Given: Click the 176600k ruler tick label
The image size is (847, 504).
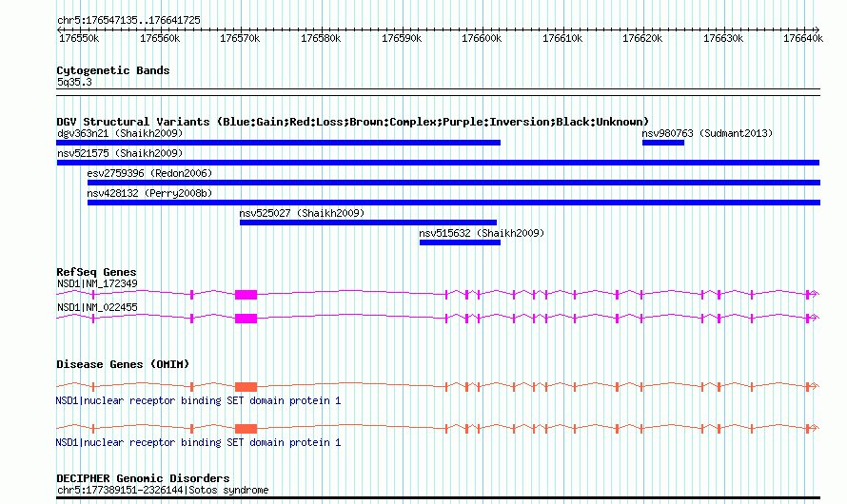Looking at the screenshot, I should click(482, 39).
